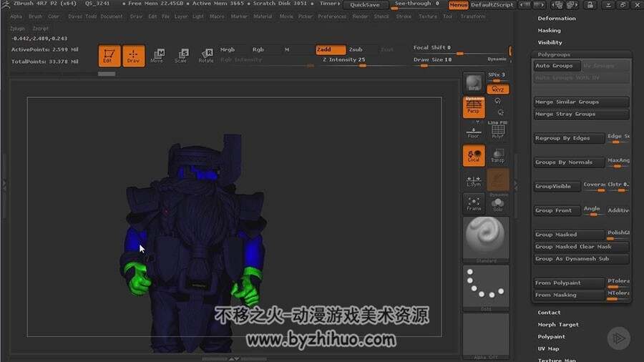This screenshot has width=644, height=362.
Task: Toggle PolyF polyframe display icon
Action: [498, 132]
